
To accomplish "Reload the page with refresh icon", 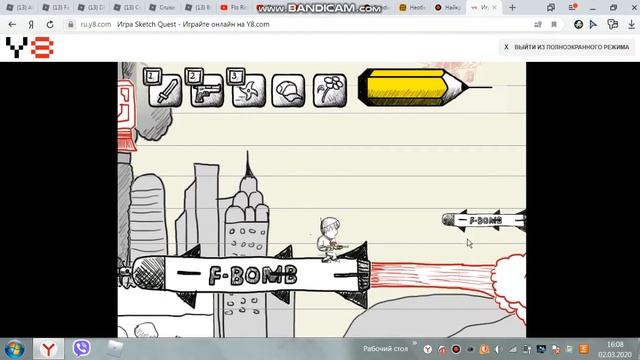I will pos(50,24).
